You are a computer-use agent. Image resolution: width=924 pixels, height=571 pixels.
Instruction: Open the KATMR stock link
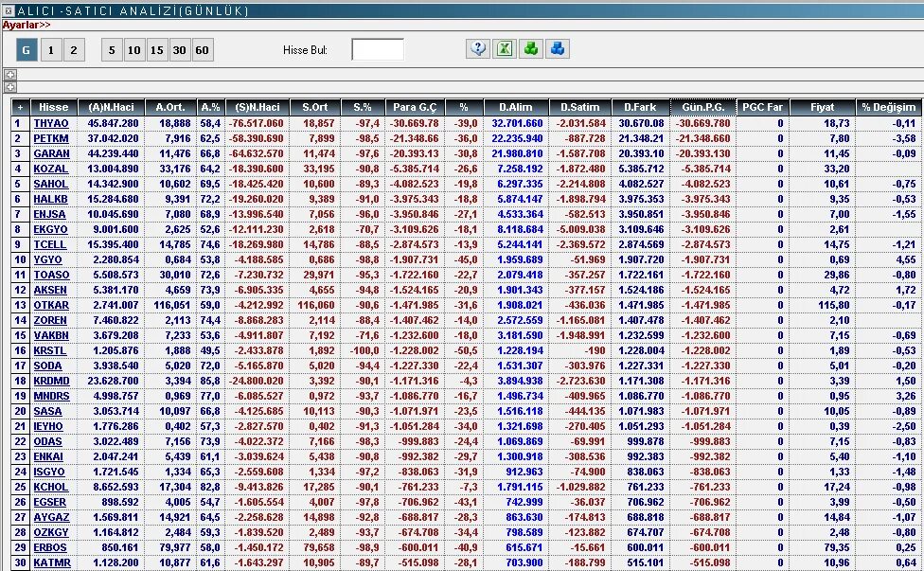click(52, 562)
